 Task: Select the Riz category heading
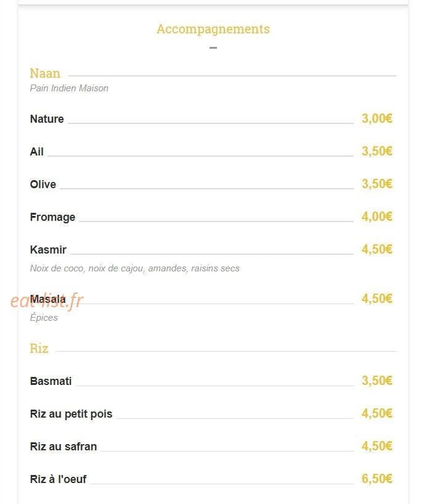point(39,349)
